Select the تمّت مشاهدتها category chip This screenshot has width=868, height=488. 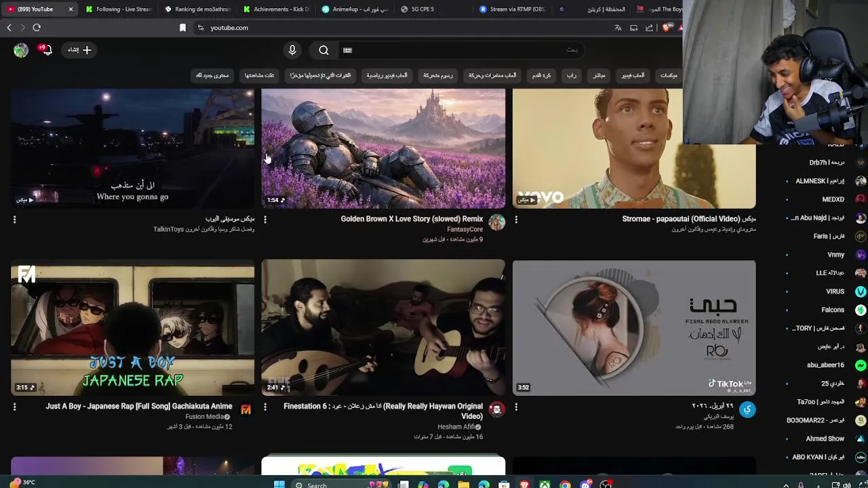[x=259, y=75]
